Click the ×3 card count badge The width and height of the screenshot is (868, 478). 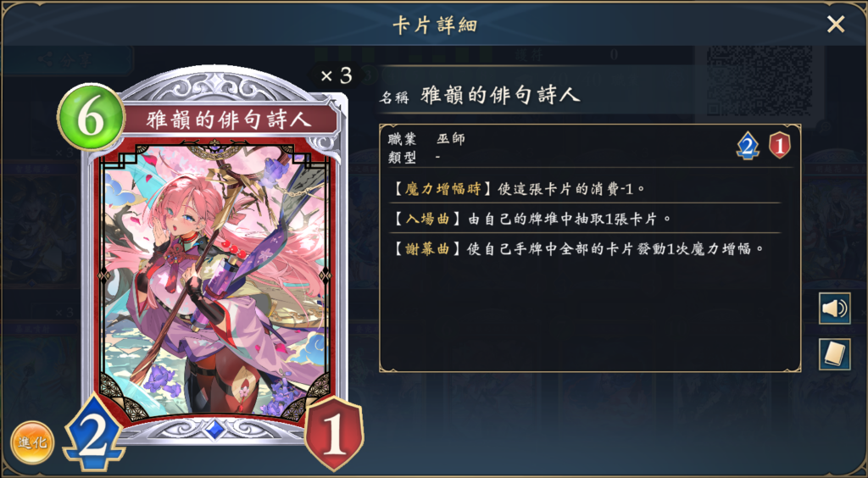tap(336, 76)
